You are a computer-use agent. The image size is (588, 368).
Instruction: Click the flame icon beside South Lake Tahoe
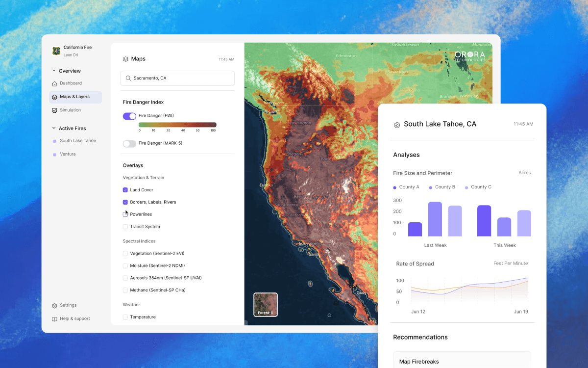(397, 125)
